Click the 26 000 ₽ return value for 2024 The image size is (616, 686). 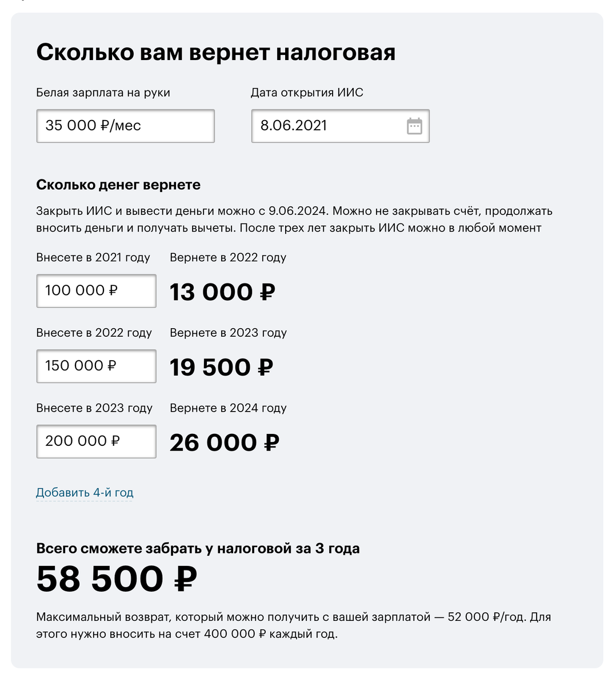[224, 442]
